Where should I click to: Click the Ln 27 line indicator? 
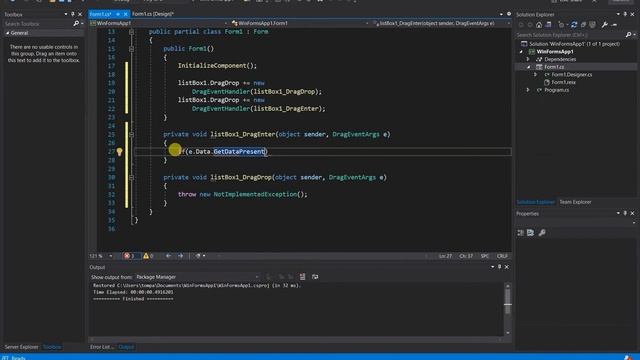445,256
